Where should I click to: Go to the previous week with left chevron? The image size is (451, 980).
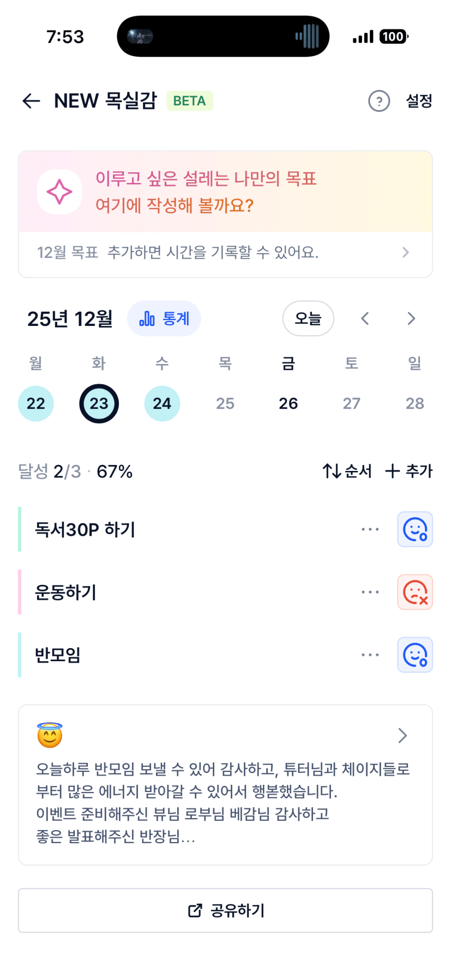coord(365,318)
